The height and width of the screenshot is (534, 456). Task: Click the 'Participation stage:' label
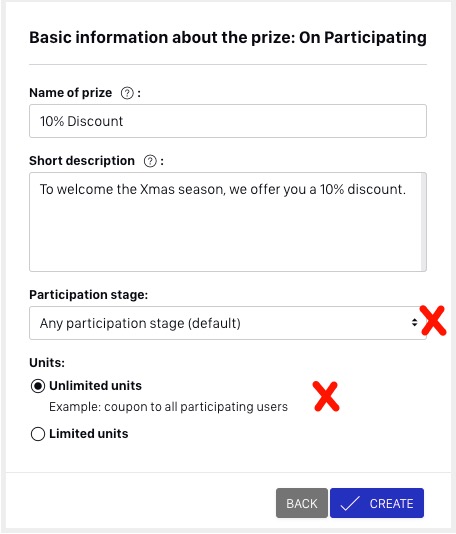[x=89, y=295]
